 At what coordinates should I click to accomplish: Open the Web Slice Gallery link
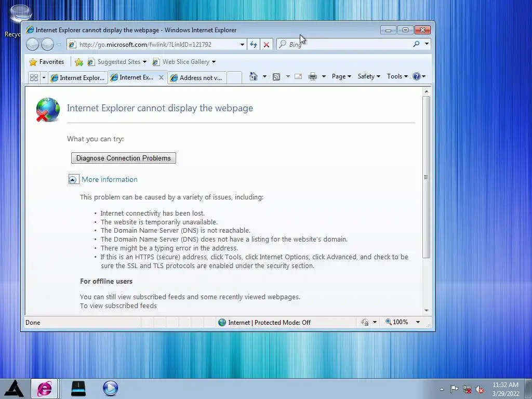(181, 62)
